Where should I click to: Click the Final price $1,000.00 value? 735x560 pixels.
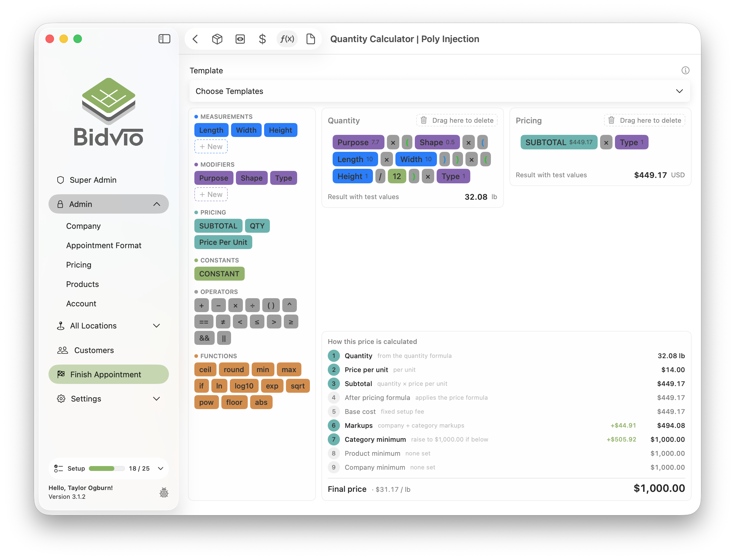[659, 488]
